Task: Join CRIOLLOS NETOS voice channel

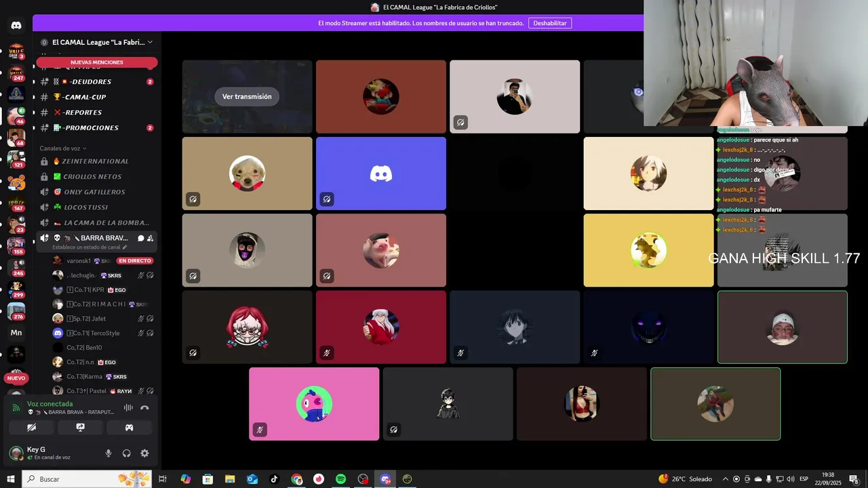Action: coord(98,176)
